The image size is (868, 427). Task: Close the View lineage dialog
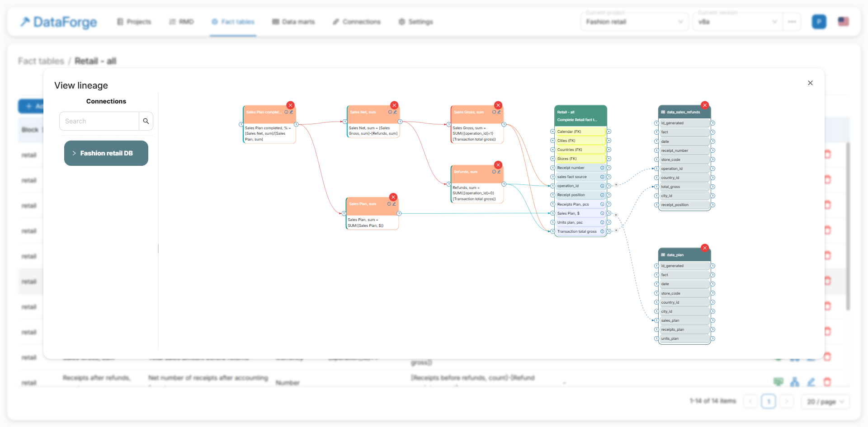[x=810, y=83]
